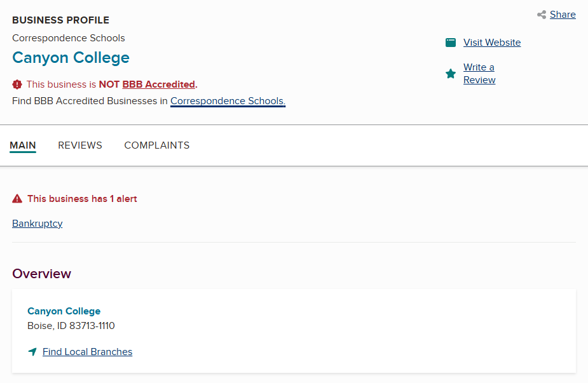Click the star icon beside Write a Review
The width and height of the screenshot is (588, 383).
tap(451, 74)
